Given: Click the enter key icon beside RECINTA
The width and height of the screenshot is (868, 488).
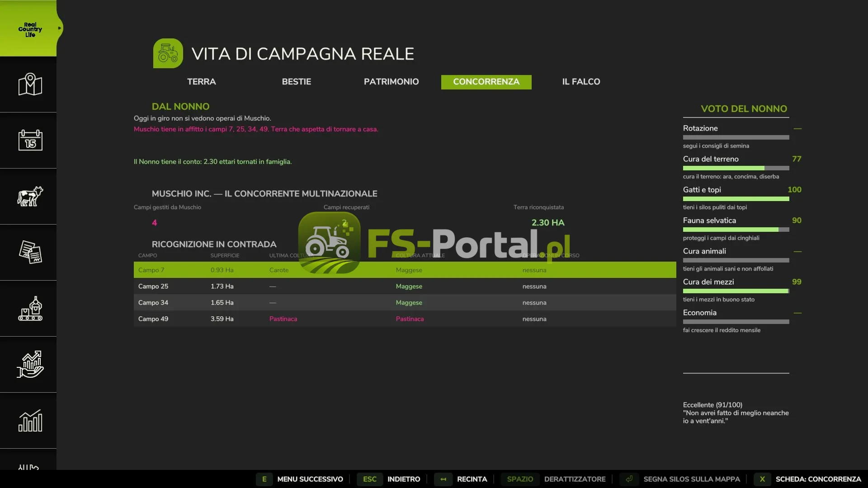Looking at the screenshot, I should [443, 479].
